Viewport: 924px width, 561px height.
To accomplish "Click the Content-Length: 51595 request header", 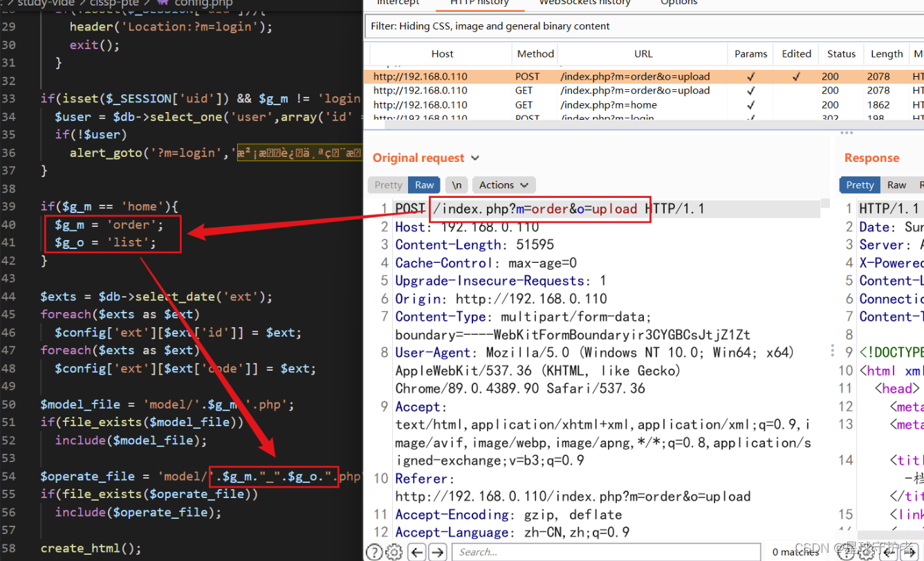I will 474,245.
